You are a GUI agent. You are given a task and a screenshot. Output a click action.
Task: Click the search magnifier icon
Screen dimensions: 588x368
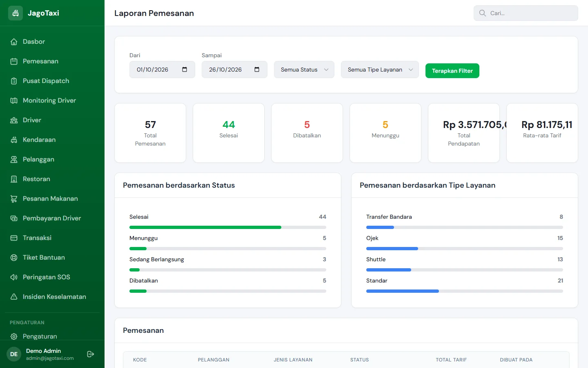coord(482,13)
